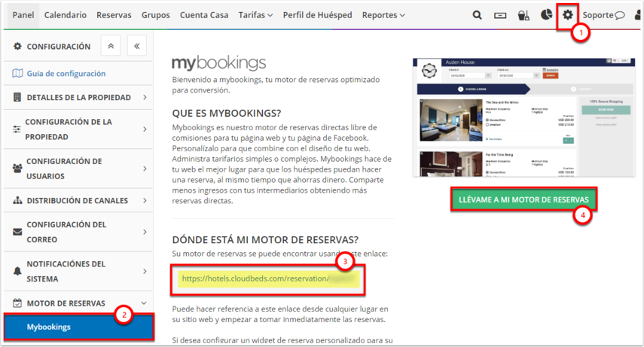Click the user profile icon
This screenshot has width=644, height=347.
click(x=638, y=15)
